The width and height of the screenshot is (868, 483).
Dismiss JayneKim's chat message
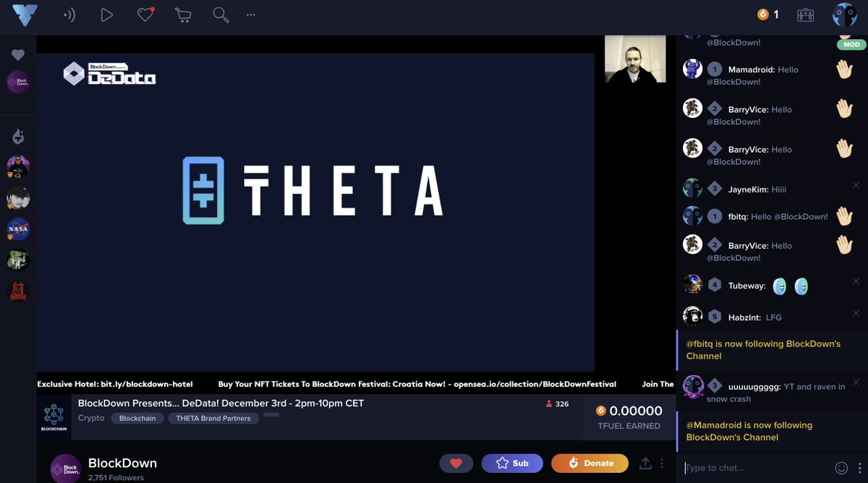point(856,186)
